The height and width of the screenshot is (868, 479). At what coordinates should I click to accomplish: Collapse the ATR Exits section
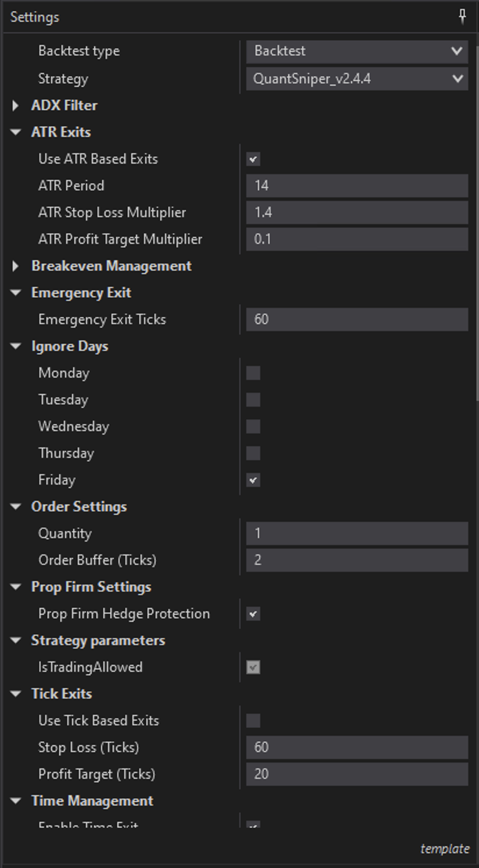tap(16, 133)
